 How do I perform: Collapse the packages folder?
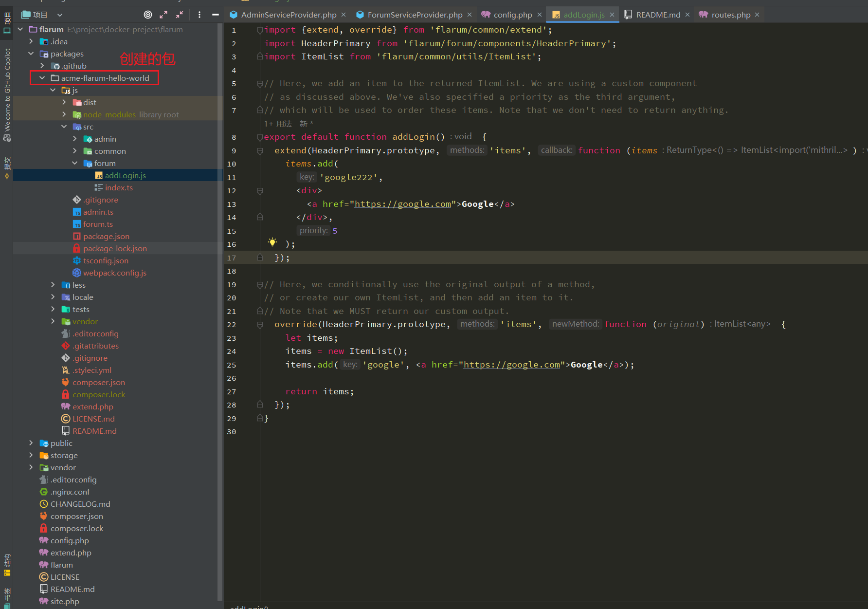pyautogui.click(x=31, y=54)
